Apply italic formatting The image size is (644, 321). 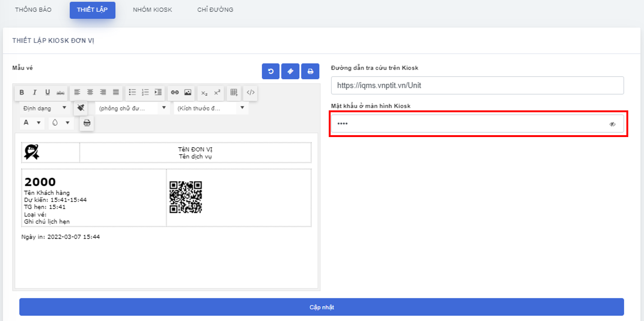pyautogui.click(x=34, y=92)
